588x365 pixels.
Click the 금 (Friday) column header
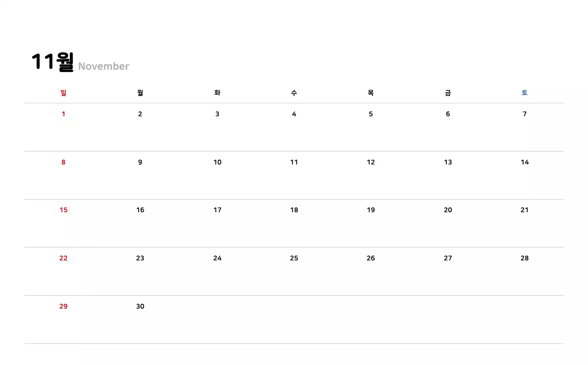pos(448,93)
